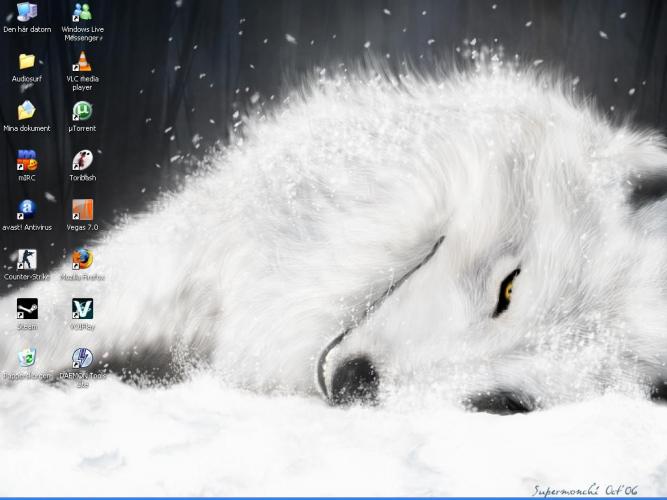Click the Counter-Strike shortcut icon

tap(27, 259)
